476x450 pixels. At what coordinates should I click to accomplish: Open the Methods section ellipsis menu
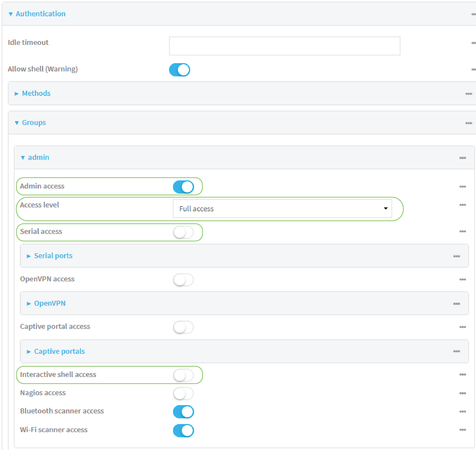pyautogui.click(x=469, y=94)
